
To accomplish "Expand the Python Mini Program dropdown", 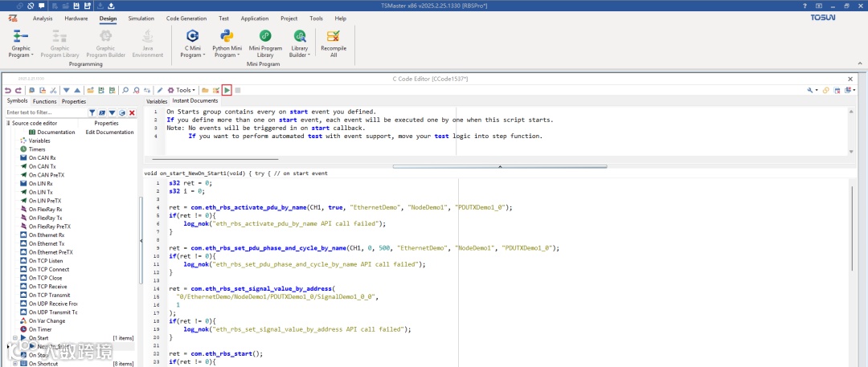I will (x=226, y=55).
